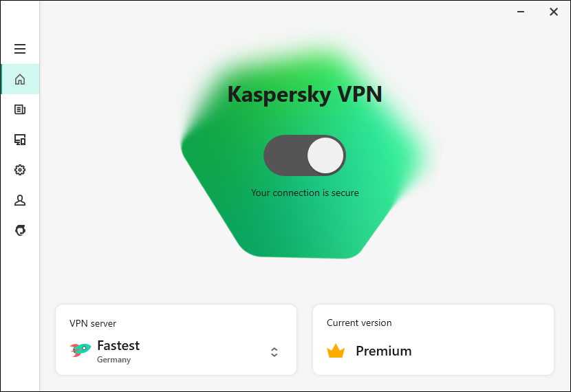Click the Current version label
Screen dimensions: 571x392
(359, 323)
